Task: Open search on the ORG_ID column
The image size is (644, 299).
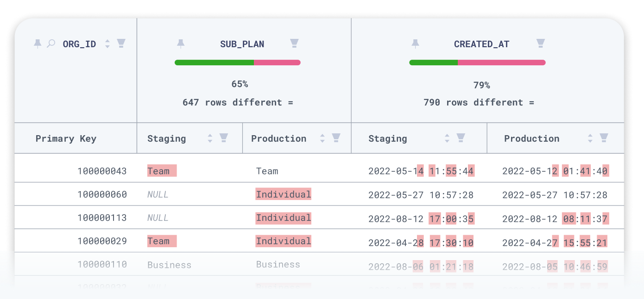Action: tap(51, 43)
